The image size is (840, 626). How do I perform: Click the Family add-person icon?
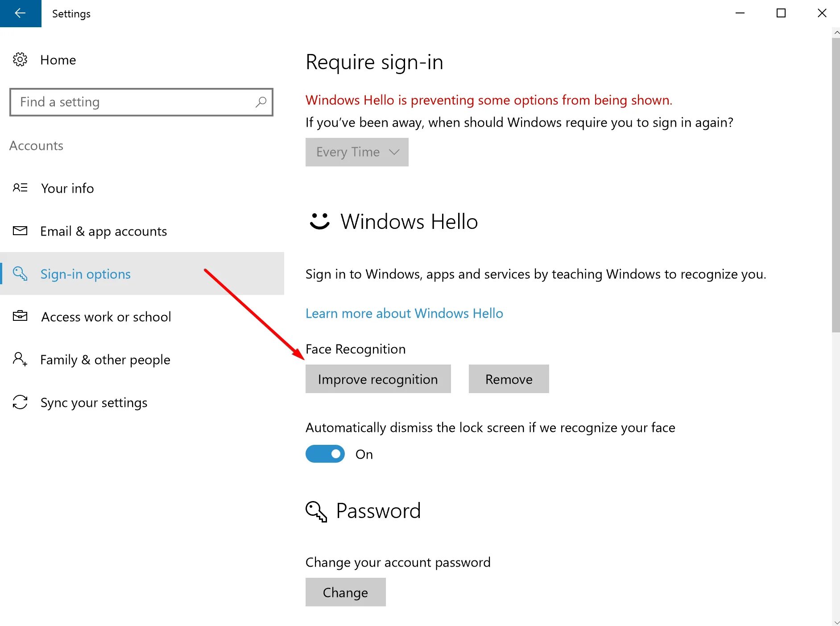pos(20,359)
